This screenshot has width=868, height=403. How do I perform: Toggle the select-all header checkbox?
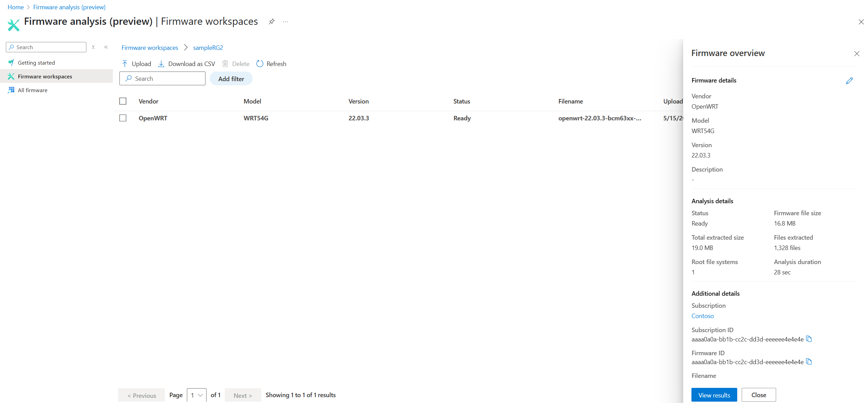coord(123,101)
